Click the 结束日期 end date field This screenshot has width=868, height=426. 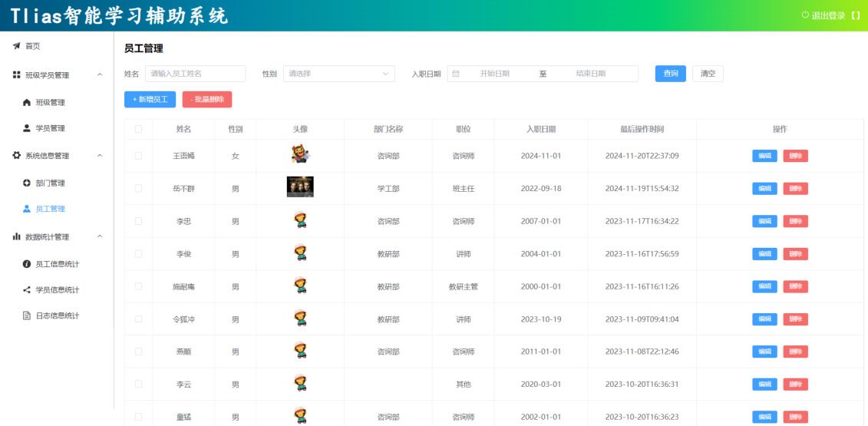(591, 74)
